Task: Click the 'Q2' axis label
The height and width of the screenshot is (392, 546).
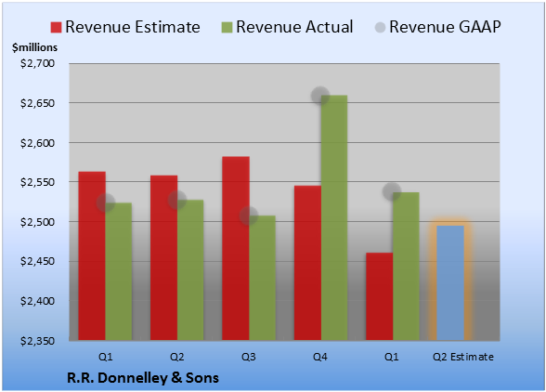Action: [176, 357]
